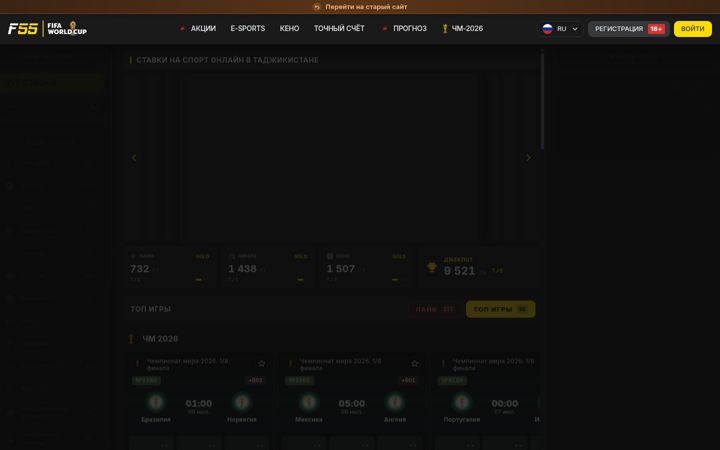Click the РЕГИСТРАЦИЯ button
The height and width of the screenshot is (450, 720).
click(x=628, y=29)
